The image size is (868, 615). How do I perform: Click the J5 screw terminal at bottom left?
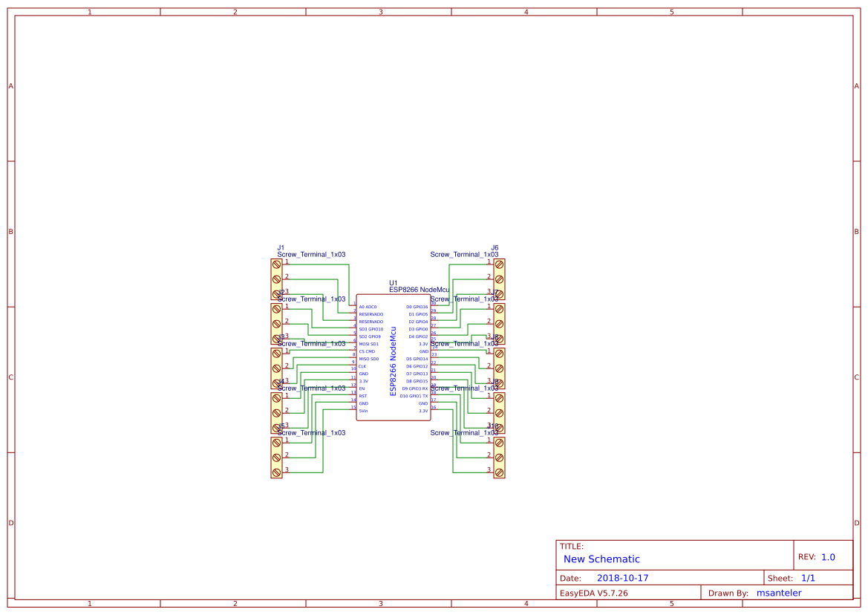point(276,458)
